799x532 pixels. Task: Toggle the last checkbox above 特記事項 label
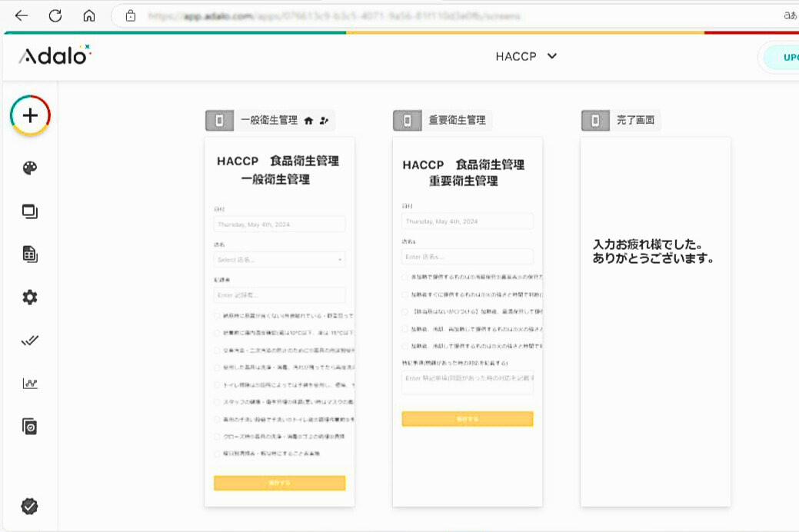pyautogui.click(x=405, y=346)
